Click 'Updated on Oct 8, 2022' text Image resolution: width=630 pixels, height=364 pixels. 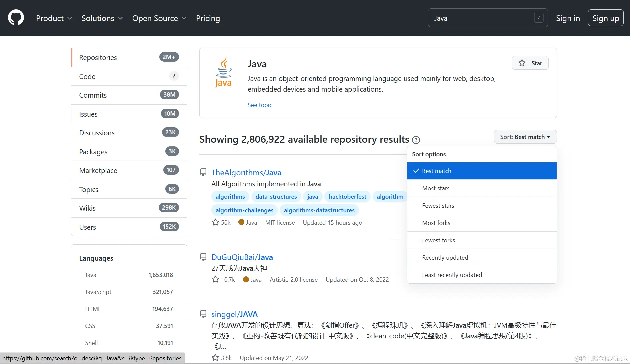click(x=357, y=279)
